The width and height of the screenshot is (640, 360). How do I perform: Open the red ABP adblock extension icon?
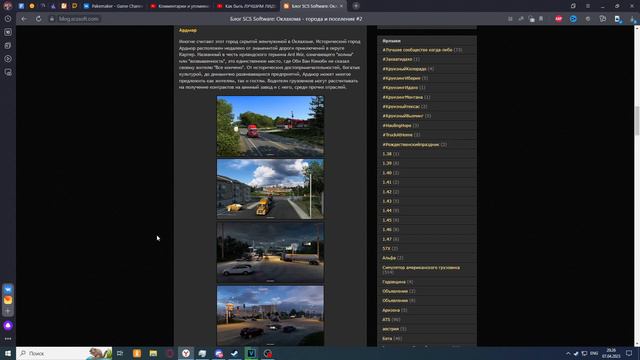558,19
